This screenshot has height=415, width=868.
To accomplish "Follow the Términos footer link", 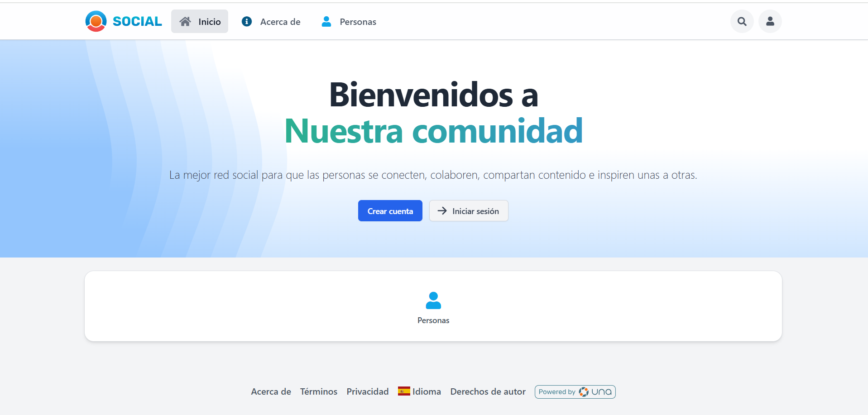I will (x=318, y=391).
